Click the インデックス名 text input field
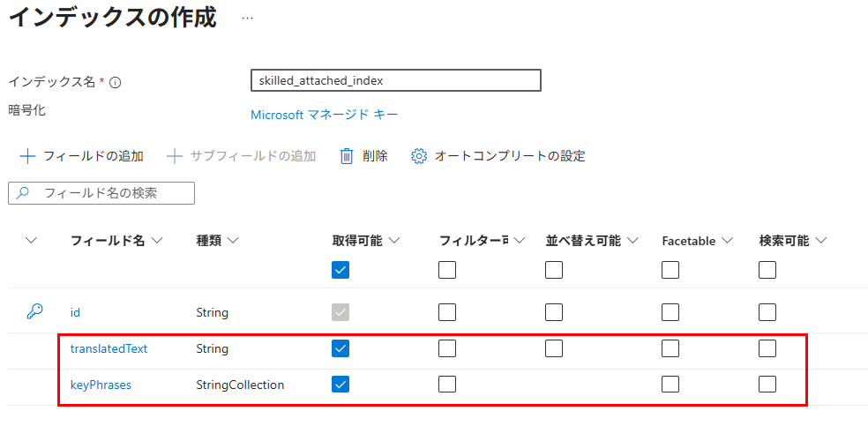The width and height of the screenshot is (868, 426). pos(395,80)
